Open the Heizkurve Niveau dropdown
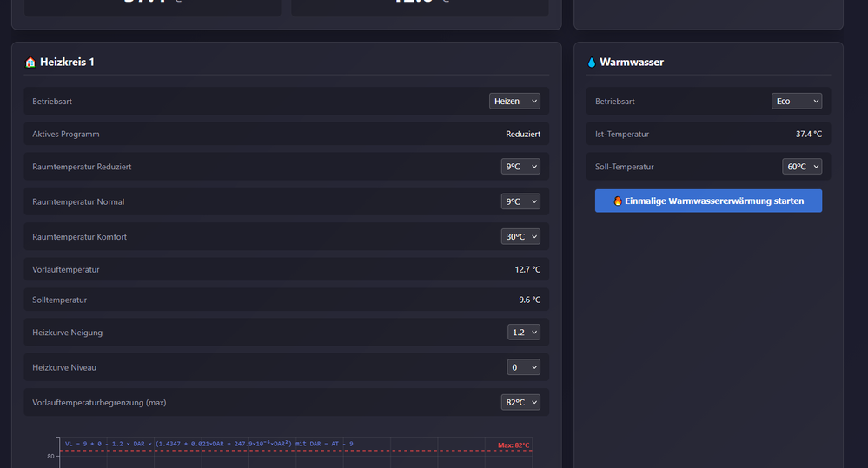Screen dimensions: 868x468 click(x=524, y=367)
